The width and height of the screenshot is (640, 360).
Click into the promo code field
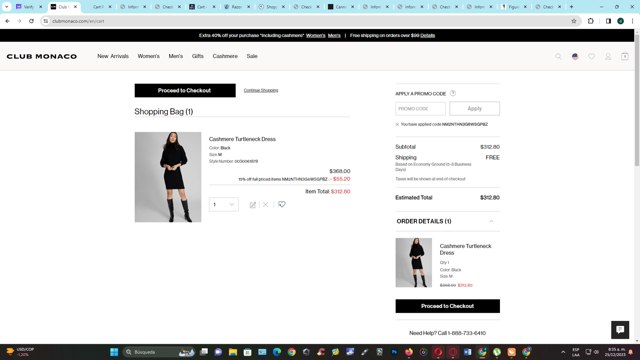tap(420, 109)
